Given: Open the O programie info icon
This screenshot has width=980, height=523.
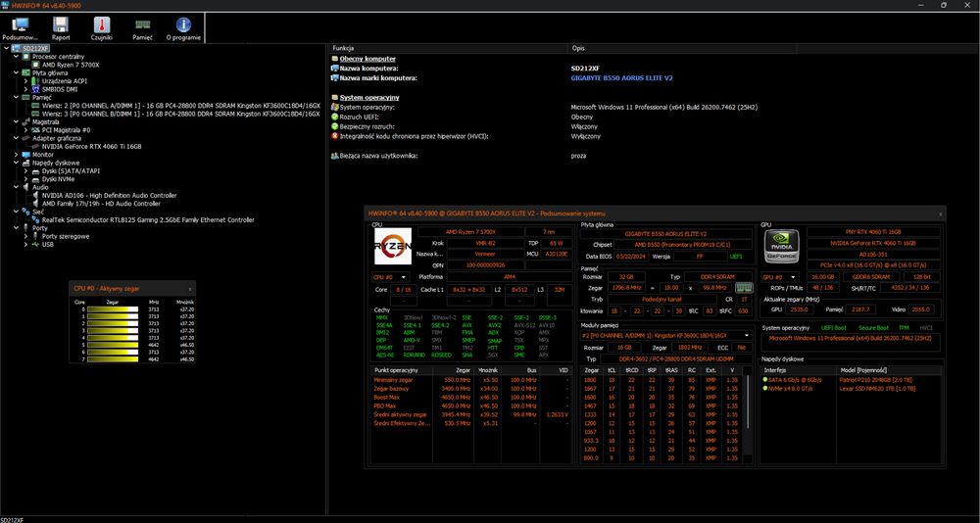Looking at the screenshot, I should coord(183,25).
